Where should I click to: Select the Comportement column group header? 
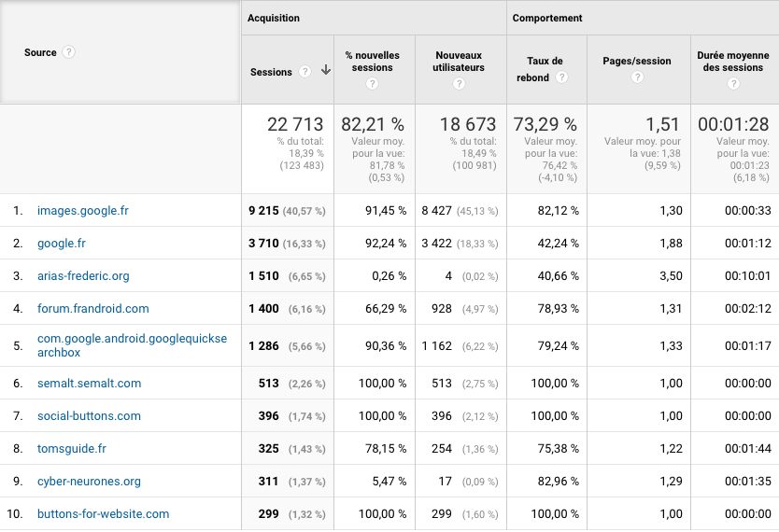(547, 18)
